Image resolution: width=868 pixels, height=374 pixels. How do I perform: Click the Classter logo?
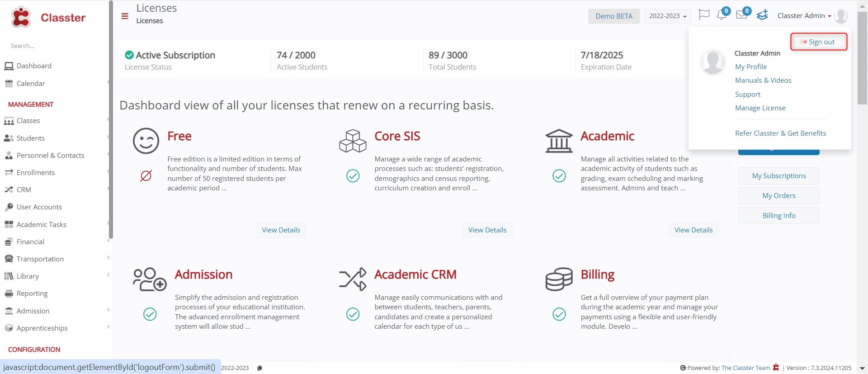pos(49,17)
